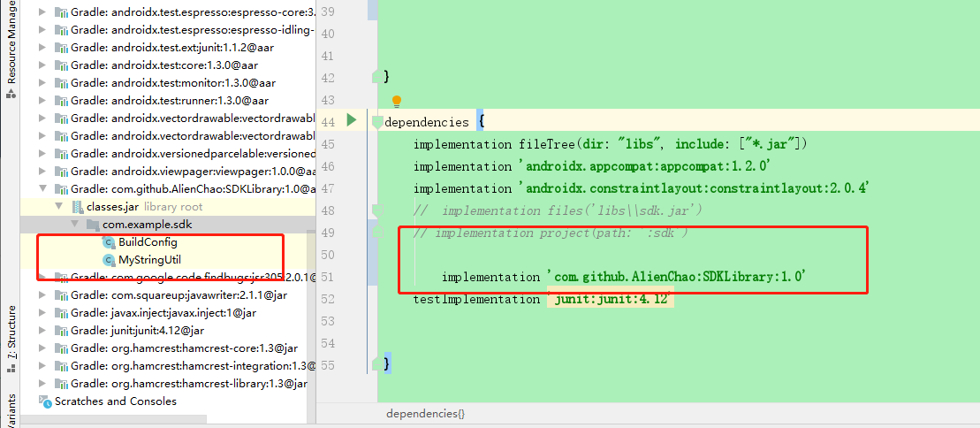
Task: Select Gradle: androidx.test.espresso:espresso-idling library
Action: click(194, 29)
